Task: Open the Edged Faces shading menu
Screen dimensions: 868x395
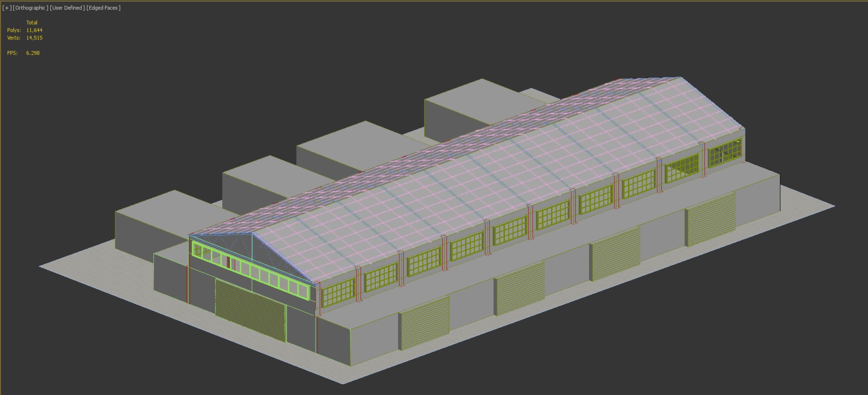Action: (x=104, y=8)
